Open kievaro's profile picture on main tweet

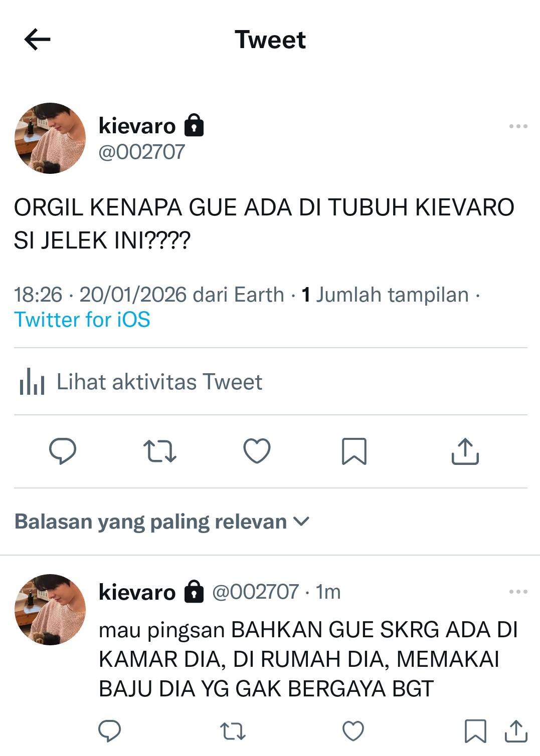coord(50,138)
